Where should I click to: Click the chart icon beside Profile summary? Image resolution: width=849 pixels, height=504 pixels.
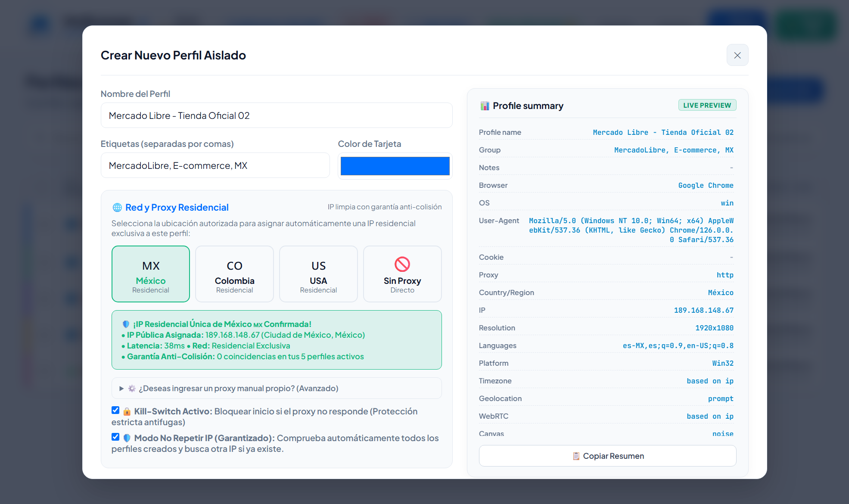485,106
